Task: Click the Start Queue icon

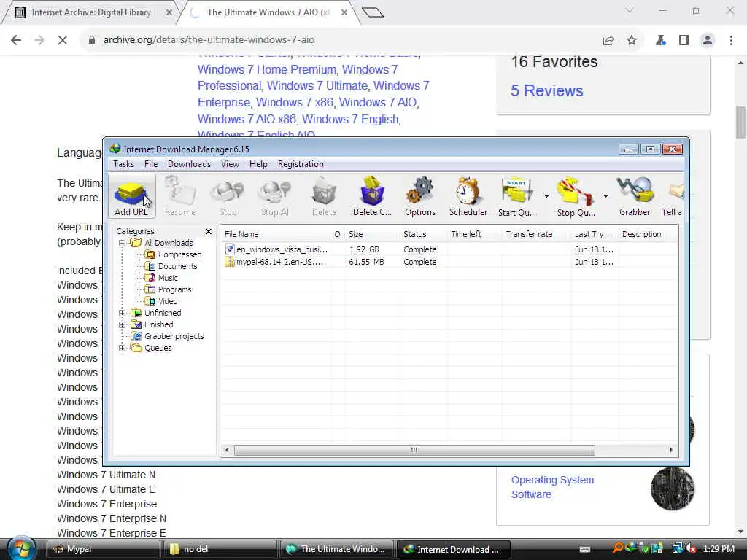Action: point(517,196)
